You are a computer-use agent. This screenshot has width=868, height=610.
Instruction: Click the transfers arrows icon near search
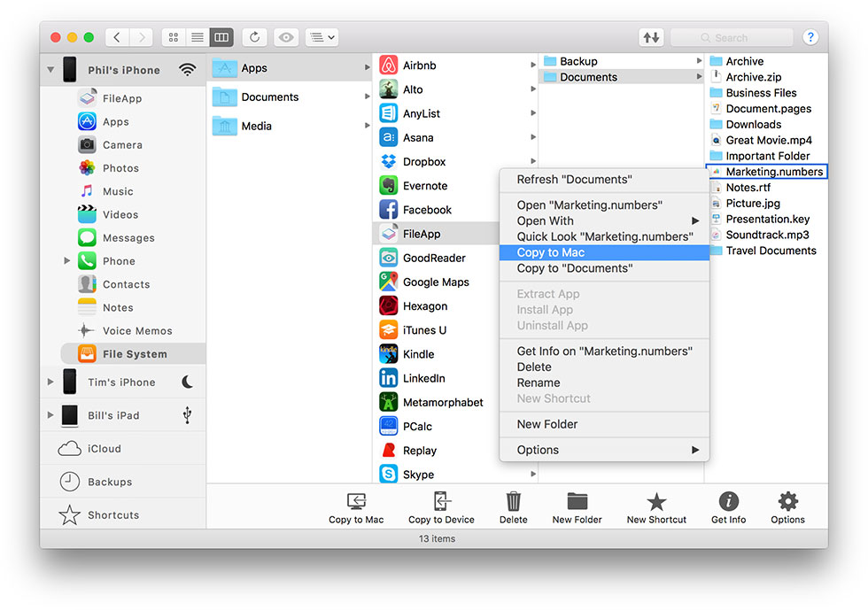(651, 37)
